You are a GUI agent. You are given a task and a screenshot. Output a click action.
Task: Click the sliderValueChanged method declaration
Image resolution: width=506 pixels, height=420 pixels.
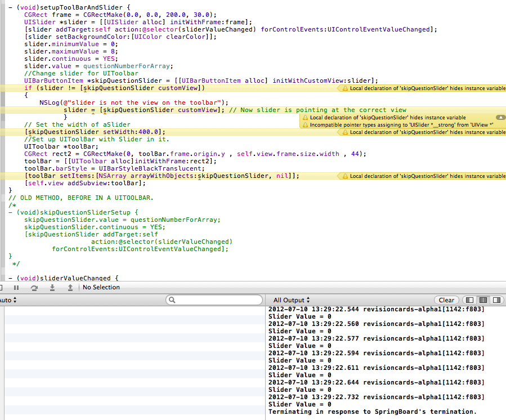(x=64, y=278)
